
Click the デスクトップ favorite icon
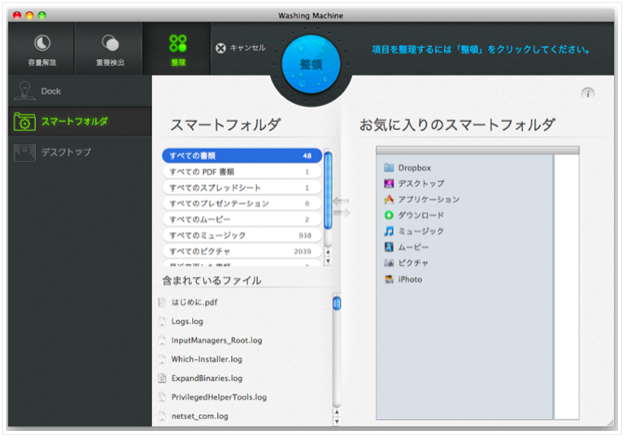click(388, 184)
